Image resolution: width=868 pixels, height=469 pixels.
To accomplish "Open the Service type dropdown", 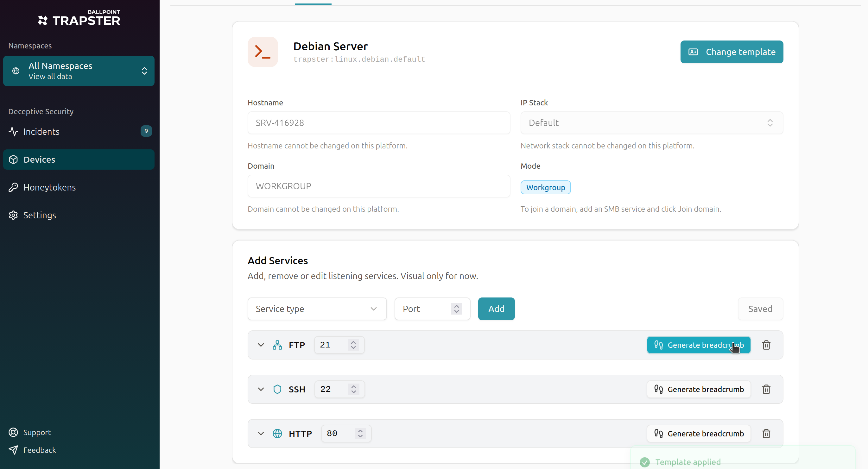I will 317,309.
